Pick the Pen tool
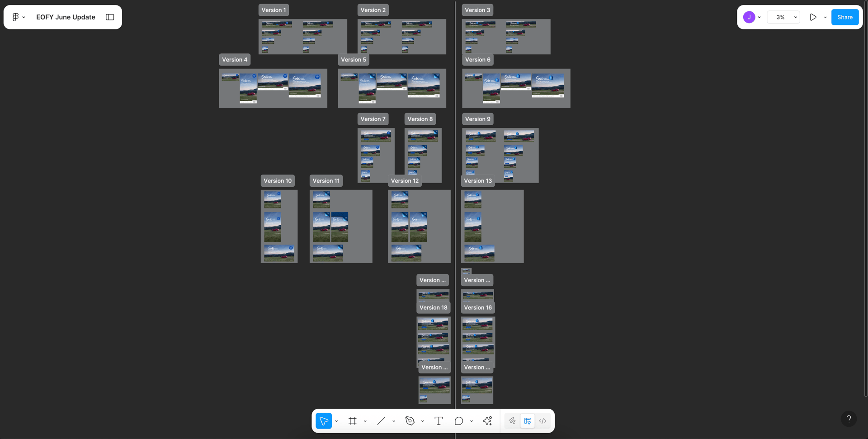Image resolution: width=868 pixels, height=439 pixels. click(x=410, y=421)
